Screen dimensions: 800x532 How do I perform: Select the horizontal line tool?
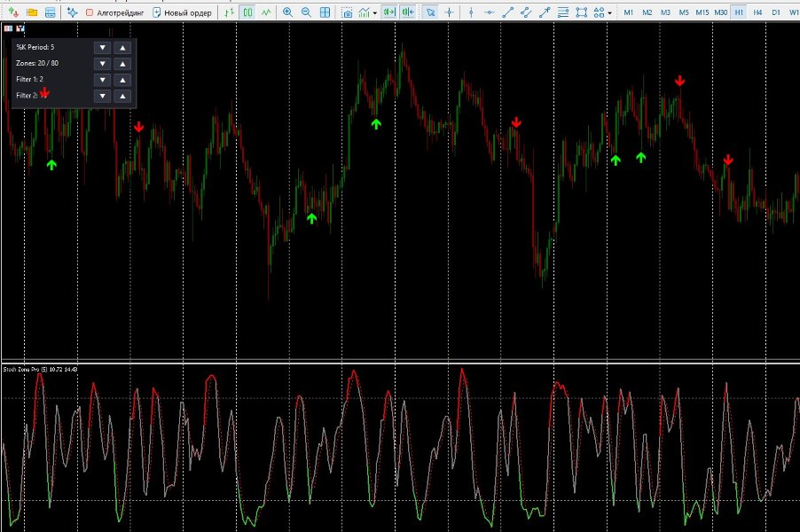point(490,12)
